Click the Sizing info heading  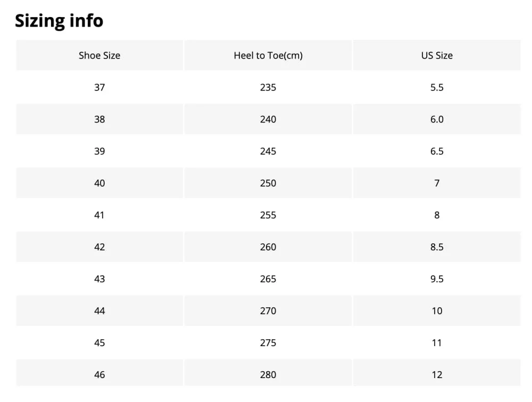[59, 21]
